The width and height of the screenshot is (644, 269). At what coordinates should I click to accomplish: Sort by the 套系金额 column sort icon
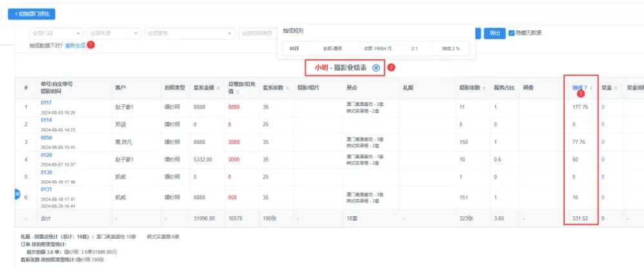pos(219,88)
